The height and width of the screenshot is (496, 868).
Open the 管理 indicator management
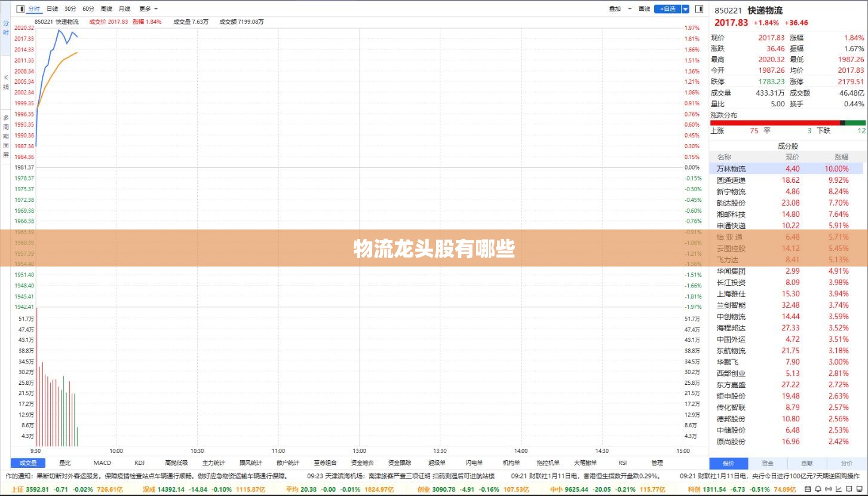(x=657, y=463)
